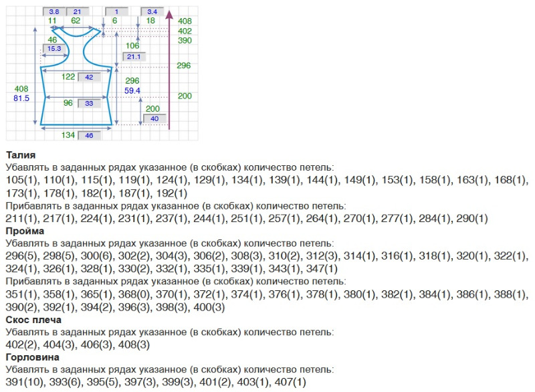Image resolution: width=535 pixels, height=392 pixels.
Task: Click the purple upward knitting direction arrow
Action: [x=170, y=67]
